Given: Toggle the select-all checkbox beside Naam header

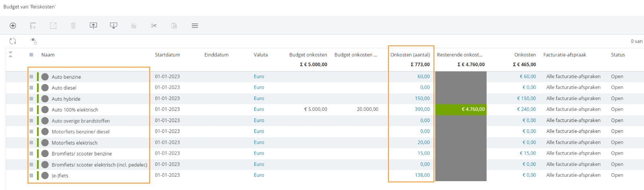Looking at the screenshot, I should coord(31,55).
